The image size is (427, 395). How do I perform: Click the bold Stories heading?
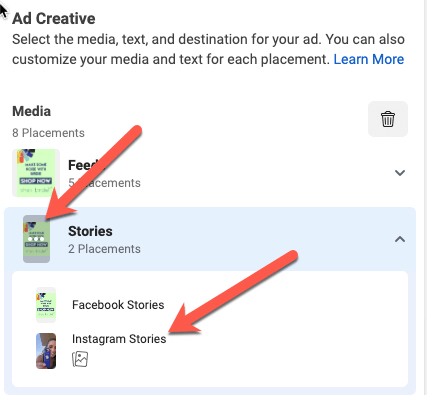(x=90, y=231)
